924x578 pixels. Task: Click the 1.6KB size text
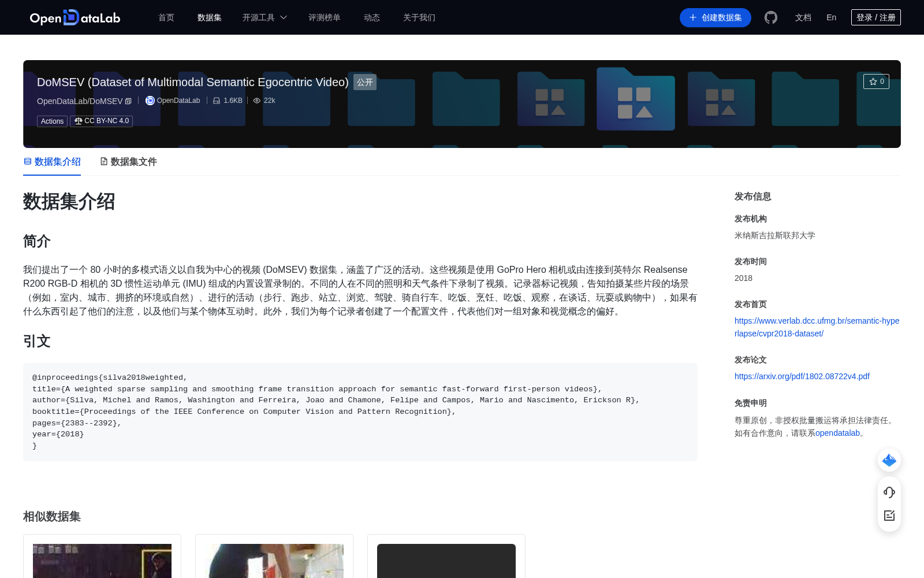[233, 101]
